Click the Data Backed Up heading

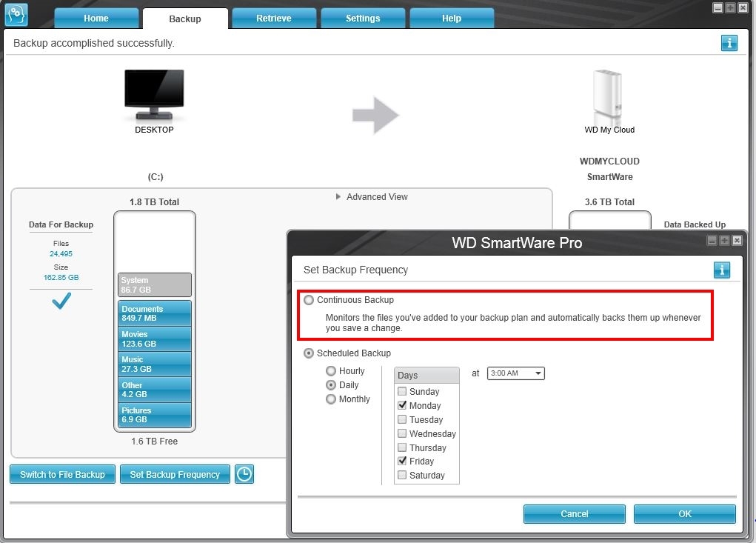(695, 224)
